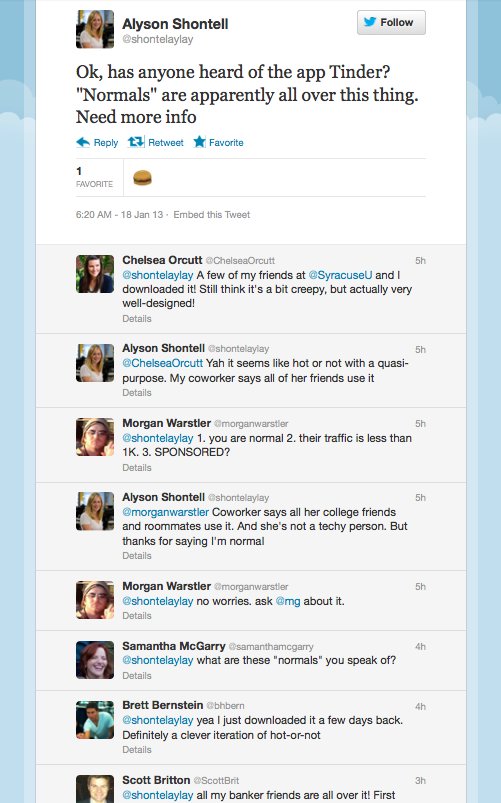Click the Follow button with bird icon
This screenshot has height=803, width=501.
pyautogui.click(x=391, y=23)
